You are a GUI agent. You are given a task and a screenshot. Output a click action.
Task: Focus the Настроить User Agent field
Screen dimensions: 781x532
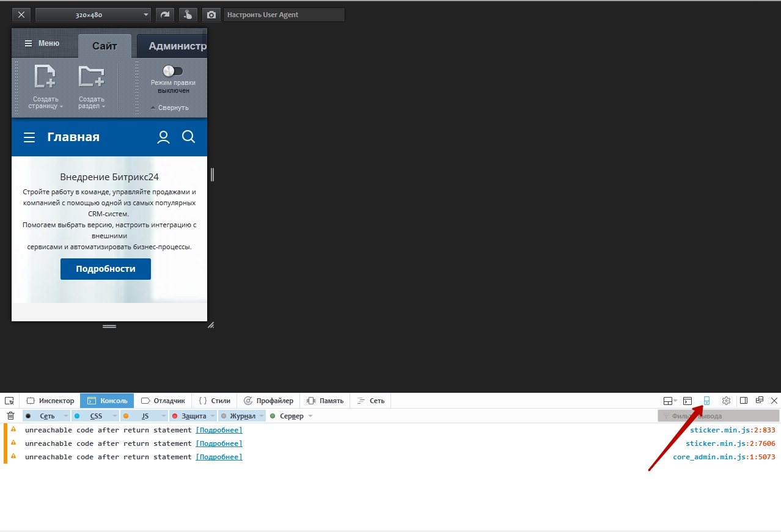point(284,15)
